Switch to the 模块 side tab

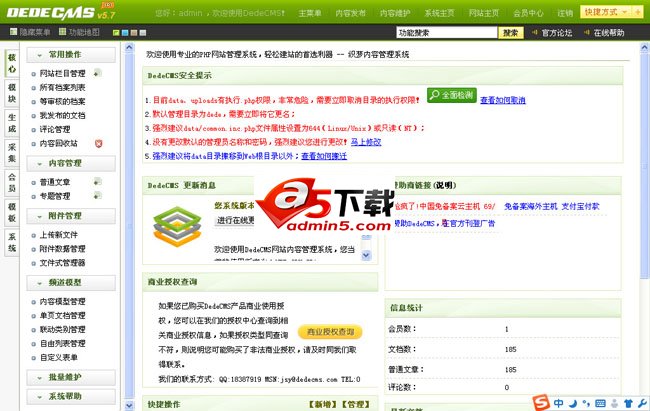click(x=12, y=93)
